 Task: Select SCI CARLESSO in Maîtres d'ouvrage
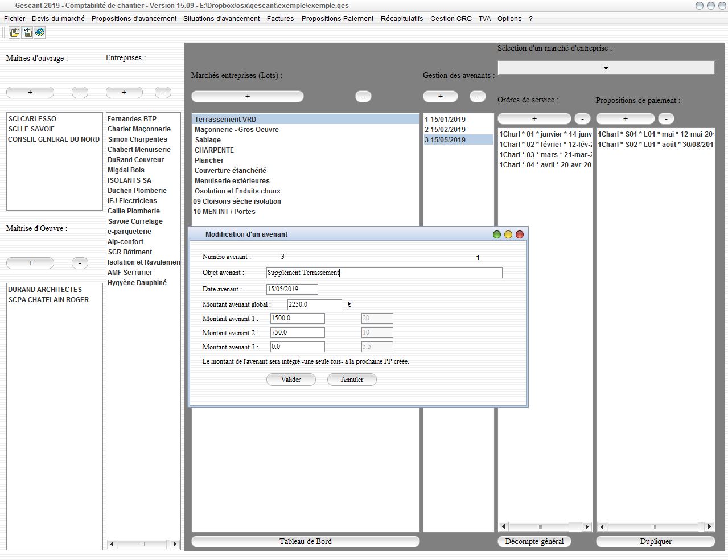tap(32, 119)
